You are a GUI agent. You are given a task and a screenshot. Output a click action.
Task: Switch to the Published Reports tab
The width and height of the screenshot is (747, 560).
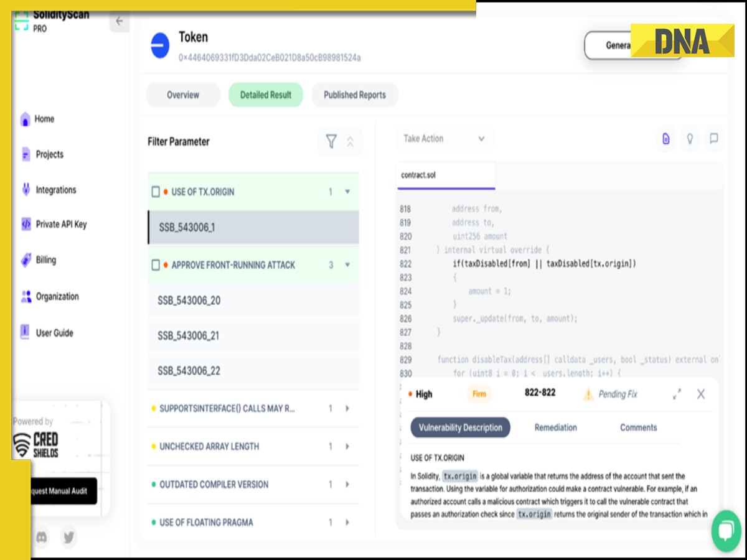[355, 95]
